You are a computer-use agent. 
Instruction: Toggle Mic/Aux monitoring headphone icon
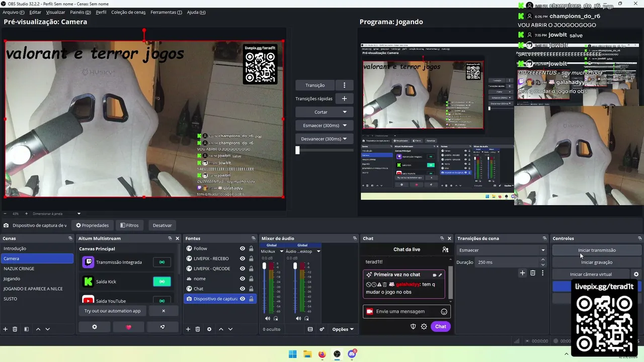pos(276,318)
